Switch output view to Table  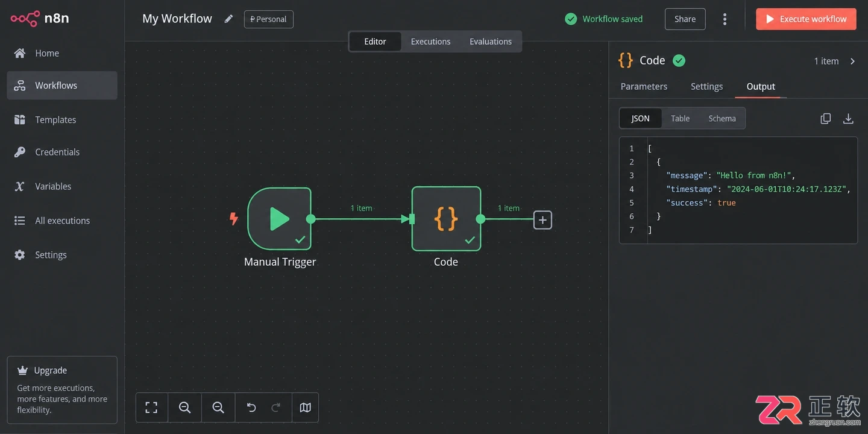tap(680, 118)
